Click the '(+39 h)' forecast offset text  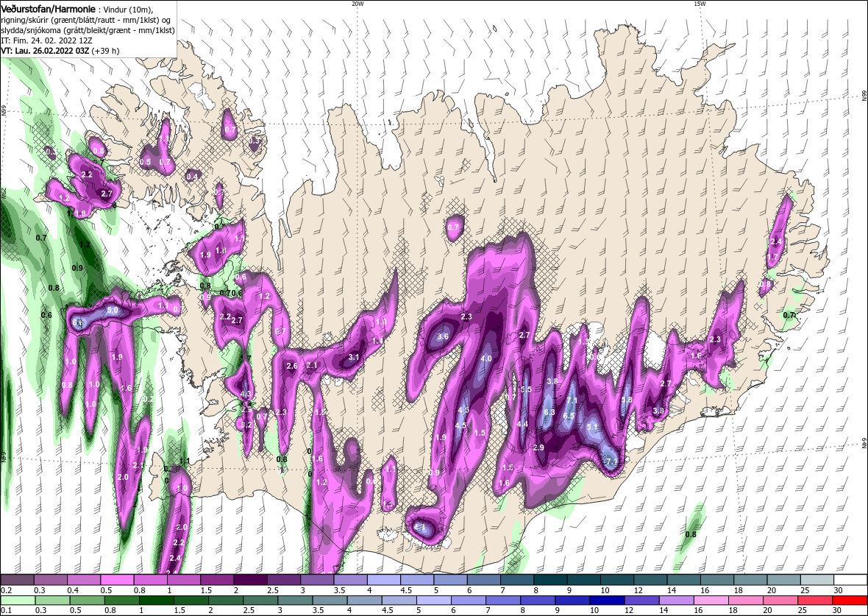[x=104, y=50]
